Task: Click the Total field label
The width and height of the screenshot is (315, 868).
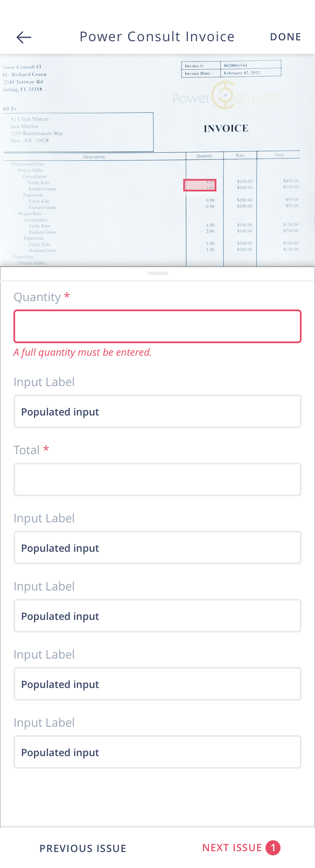Action: coord(27,450)
